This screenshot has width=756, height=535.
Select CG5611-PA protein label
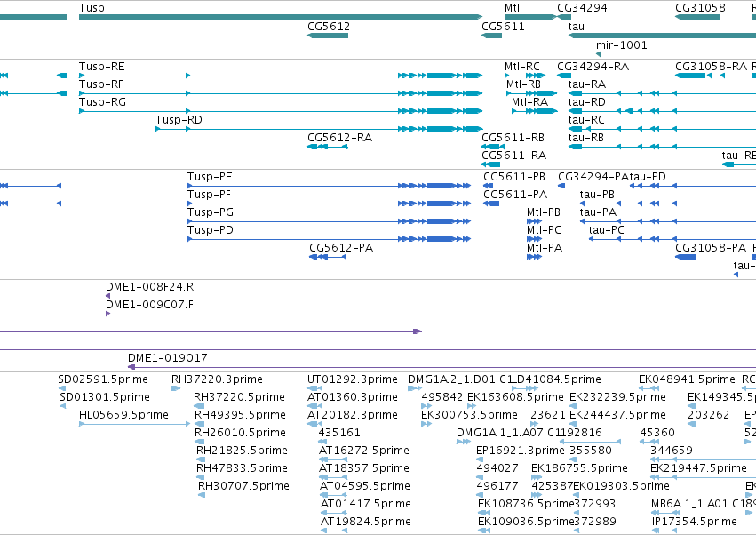point(515,195)
